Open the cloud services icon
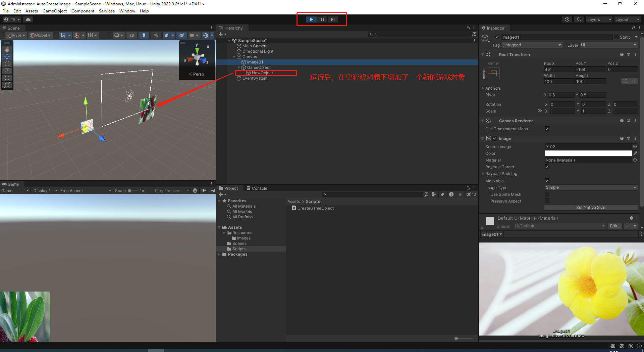 pyautogui.click(x=28, y=19)
